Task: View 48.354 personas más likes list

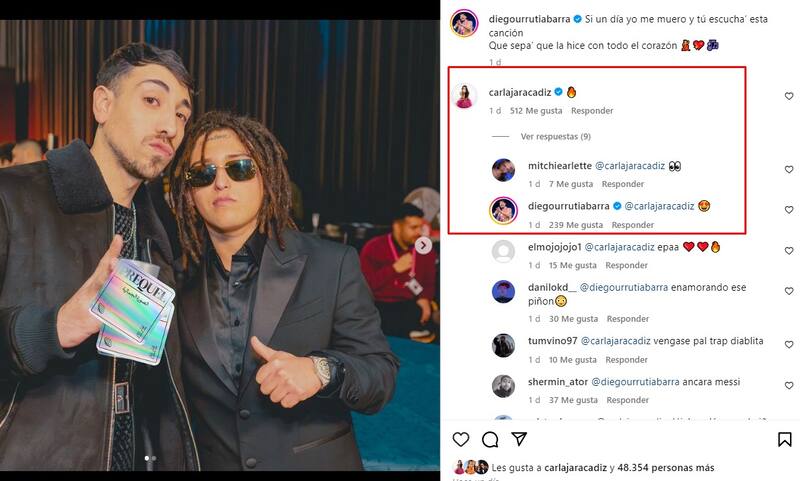Action: point(666,467)
